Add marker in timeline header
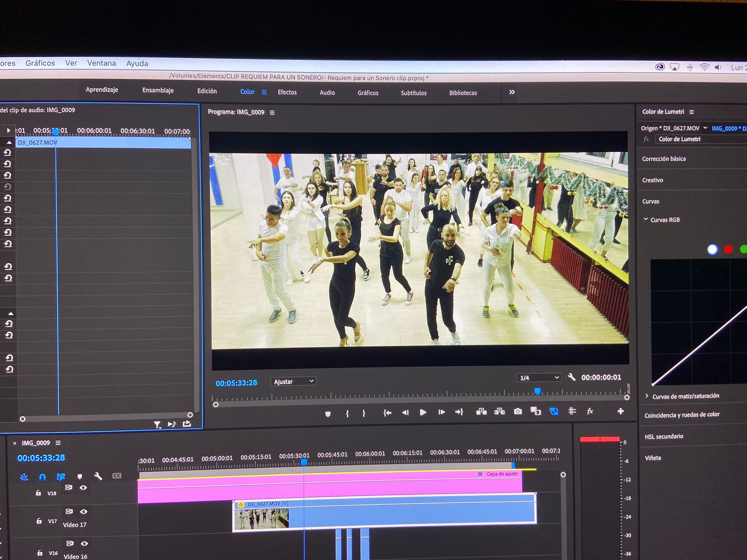Viewport: 747px width, 560px height. click(80, 477)
